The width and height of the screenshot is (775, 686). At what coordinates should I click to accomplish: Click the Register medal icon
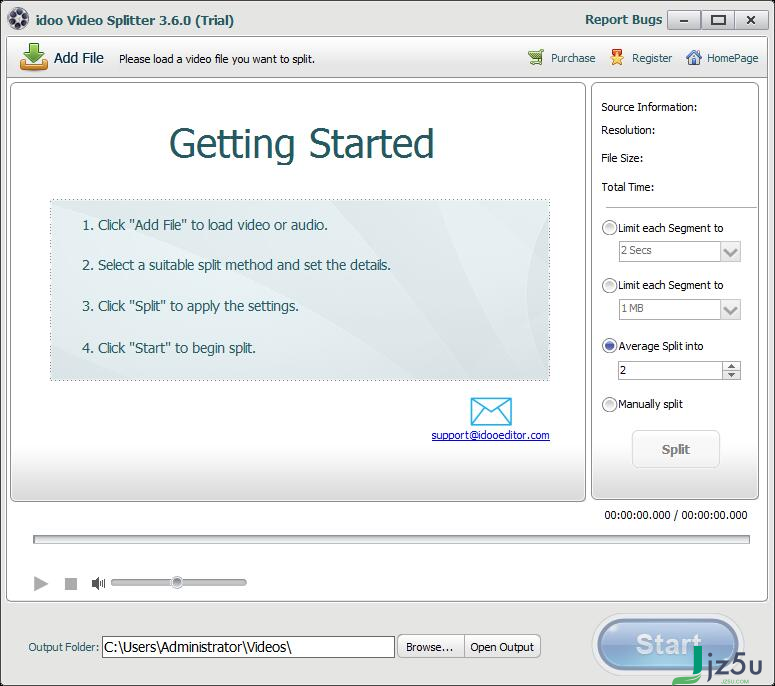pos(617,58)
